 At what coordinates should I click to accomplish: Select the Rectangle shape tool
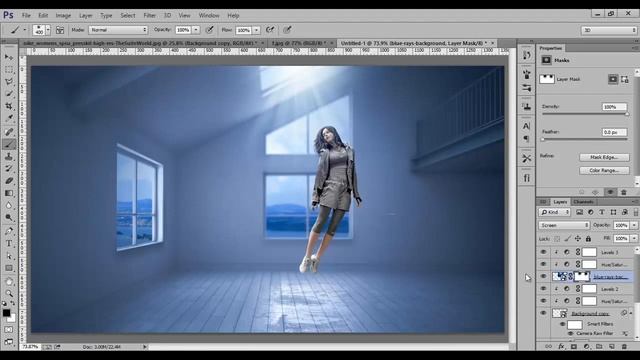click(9, 268)
